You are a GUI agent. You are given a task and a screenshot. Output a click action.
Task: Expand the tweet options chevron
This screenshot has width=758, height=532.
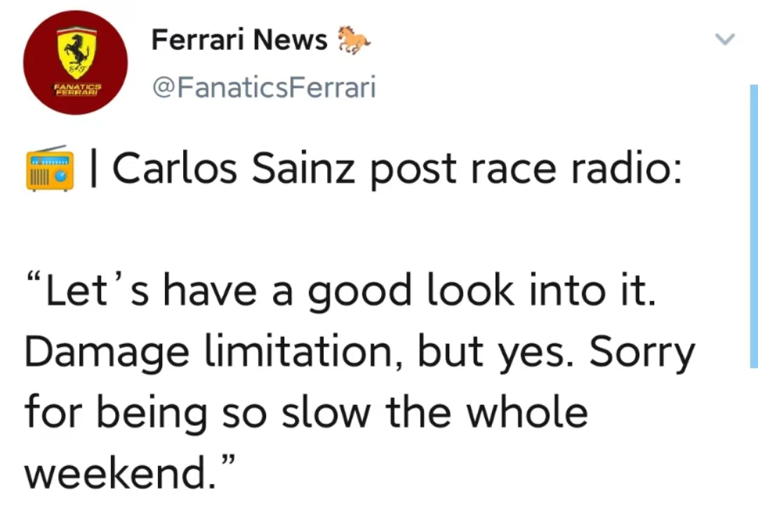(x=724, y=39)
